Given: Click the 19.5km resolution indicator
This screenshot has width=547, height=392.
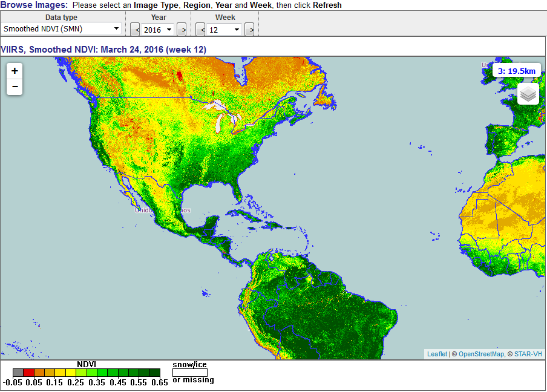Looking at the screenshot, I should (x=516, y=71).
